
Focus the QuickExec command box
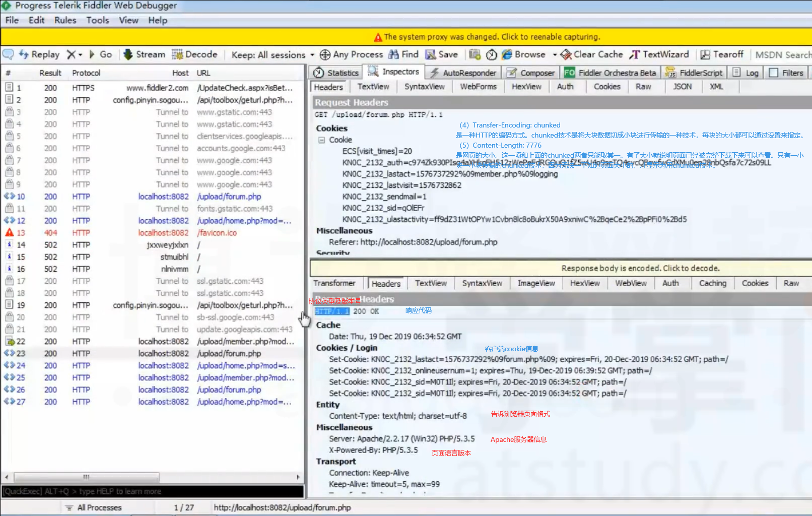[153, 491]
